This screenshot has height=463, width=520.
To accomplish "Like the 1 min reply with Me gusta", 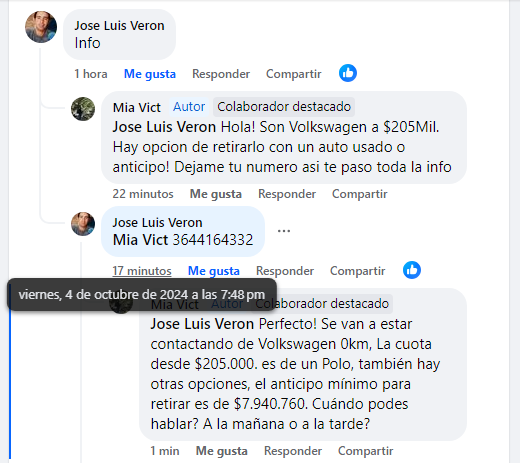I will pos(222,451).
